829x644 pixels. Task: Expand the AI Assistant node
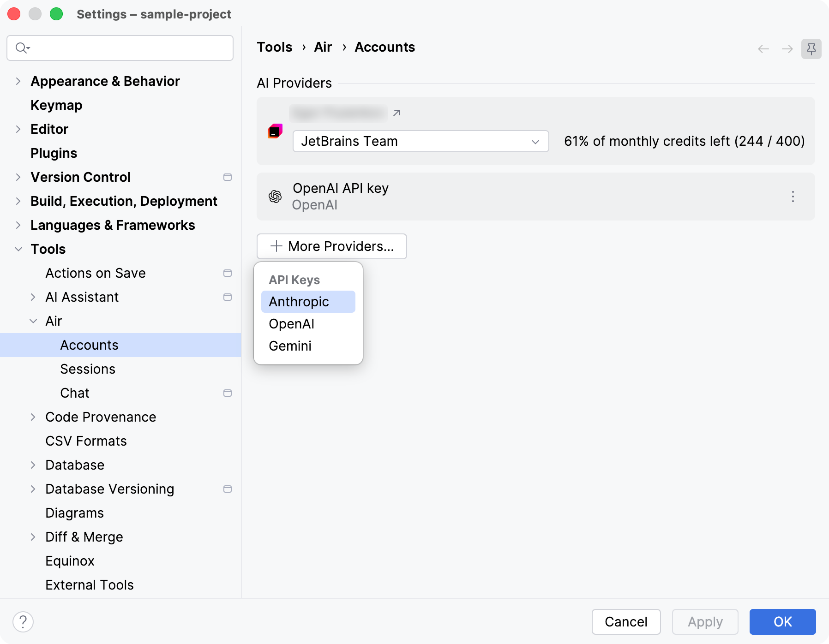click(33, 297)
